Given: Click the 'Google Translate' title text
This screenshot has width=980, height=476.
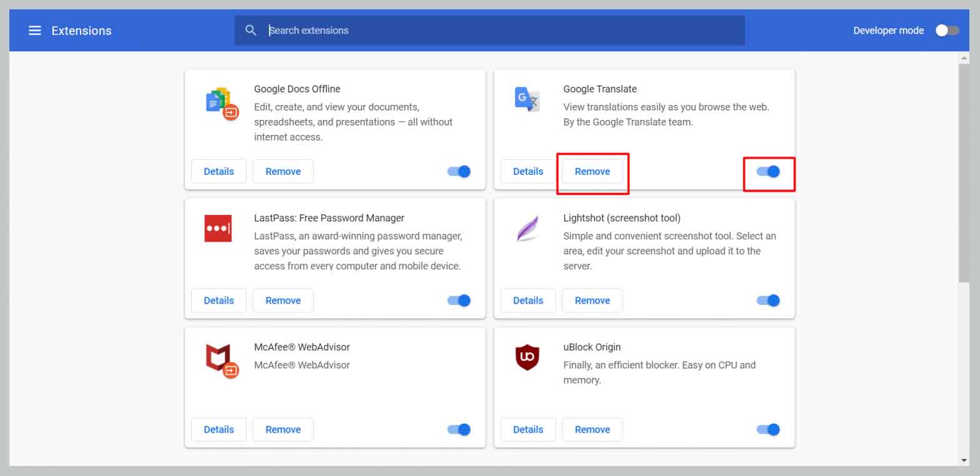Looking at the screenshot, I should click(x=600, y=89).
